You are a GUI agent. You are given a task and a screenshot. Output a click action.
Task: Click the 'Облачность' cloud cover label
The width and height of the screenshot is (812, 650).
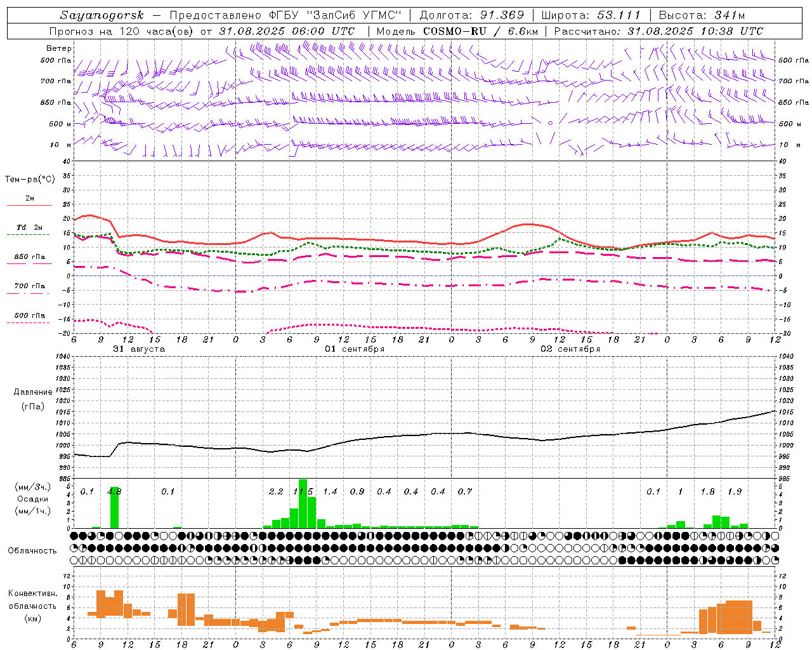[32, 551]
